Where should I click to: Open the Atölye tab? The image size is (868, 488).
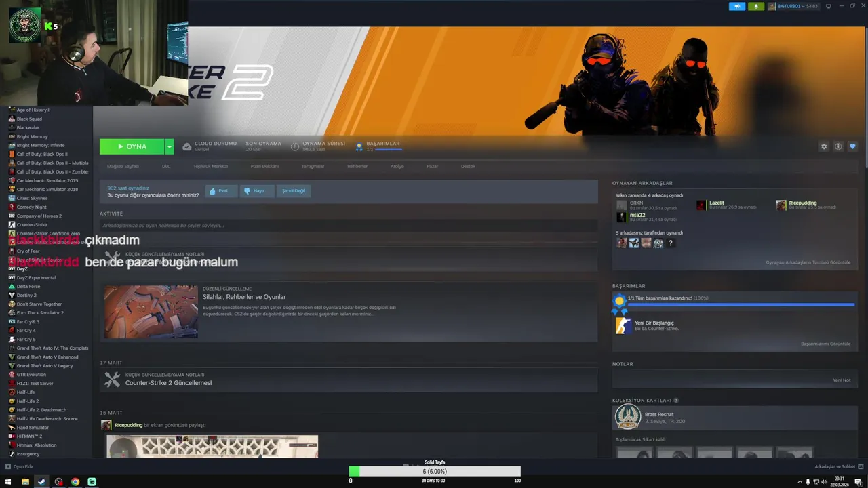397,166
